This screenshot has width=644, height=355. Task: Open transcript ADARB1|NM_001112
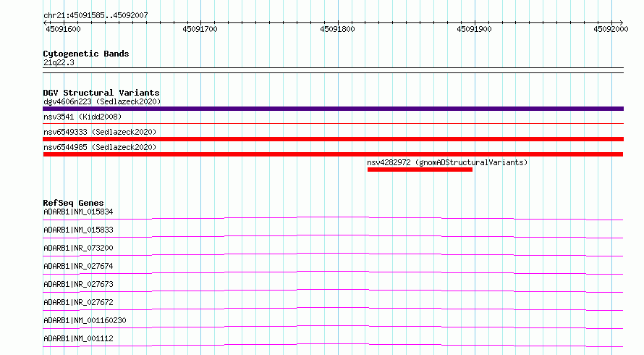(78, 338)
